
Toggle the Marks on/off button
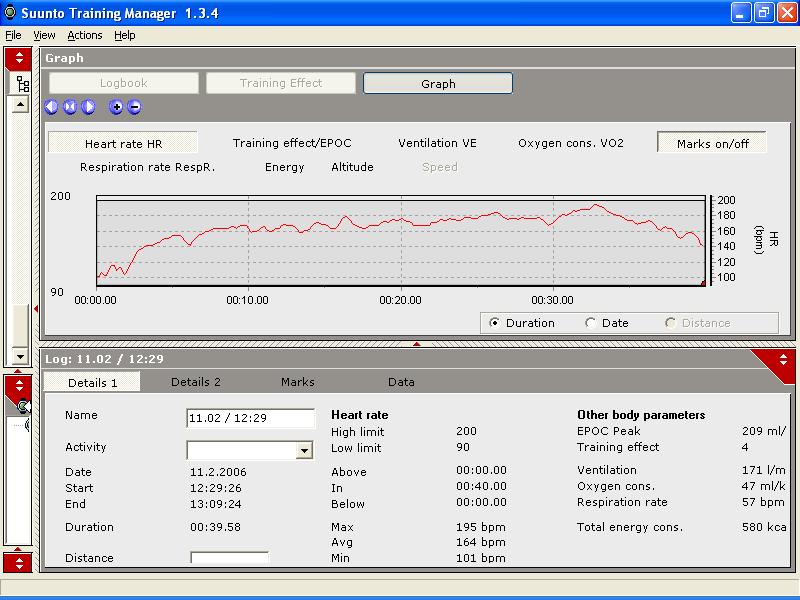click(x=711, y=143)
